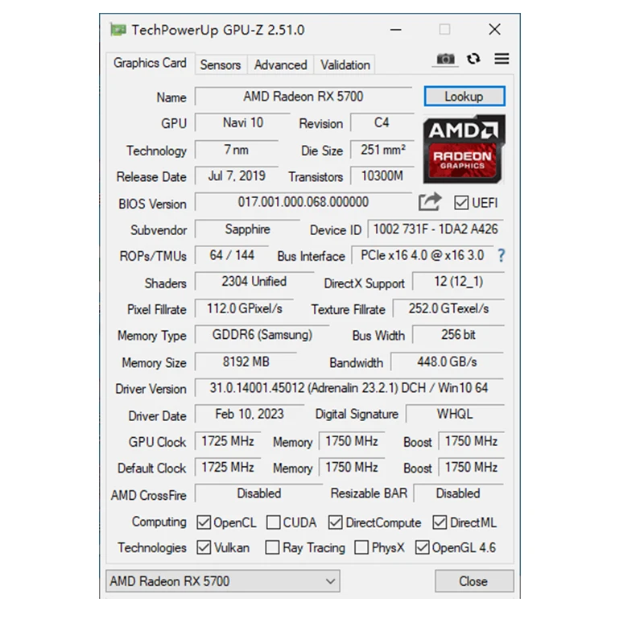
Task: Click the Die Size value 251 mm²
Action: coord(382,150)
